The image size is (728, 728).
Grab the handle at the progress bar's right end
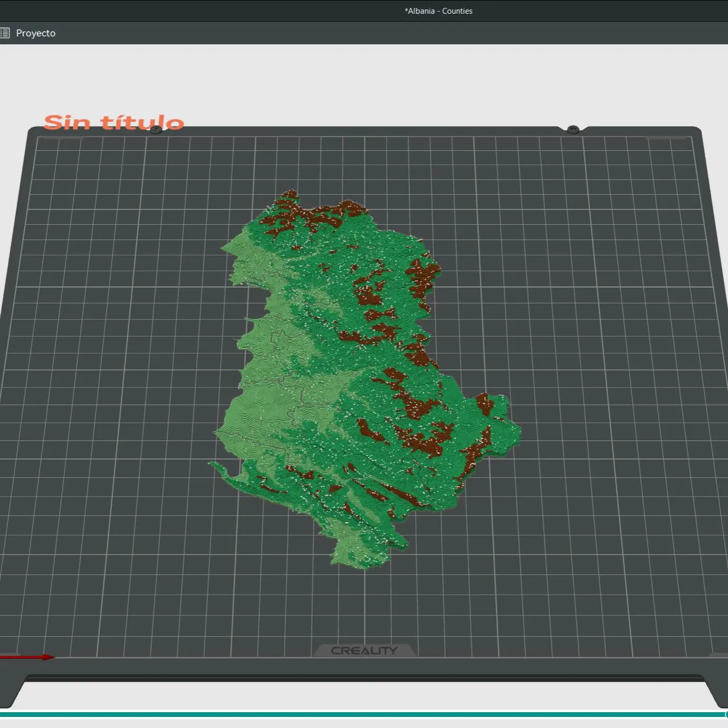pyautogui.click(x=726, y=714)
